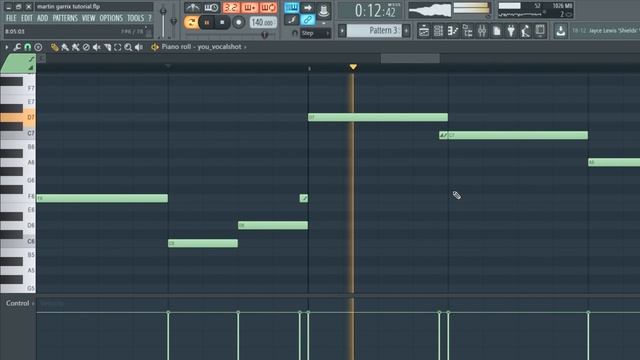The width and height of the screenshot is (640, 360).
Task: Open the Playlist window
Action: click(424, 31)
